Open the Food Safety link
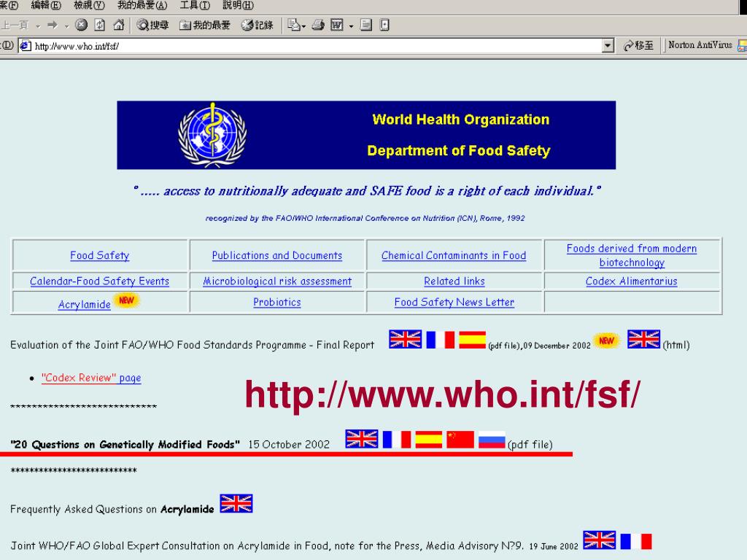 click(x=99, y=255)
